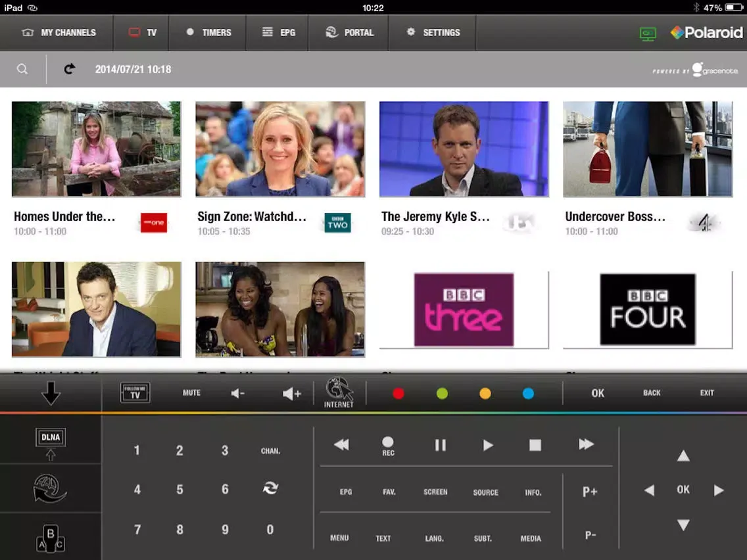Tap the left arrow on D-pad
Viewport: 747px width, 560px height.
pos(649,490)
